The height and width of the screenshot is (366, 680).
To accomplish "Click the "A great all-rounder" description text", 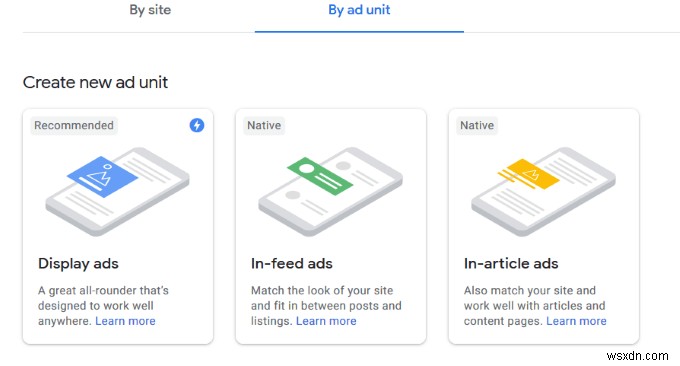I will [x=103, y=306].
